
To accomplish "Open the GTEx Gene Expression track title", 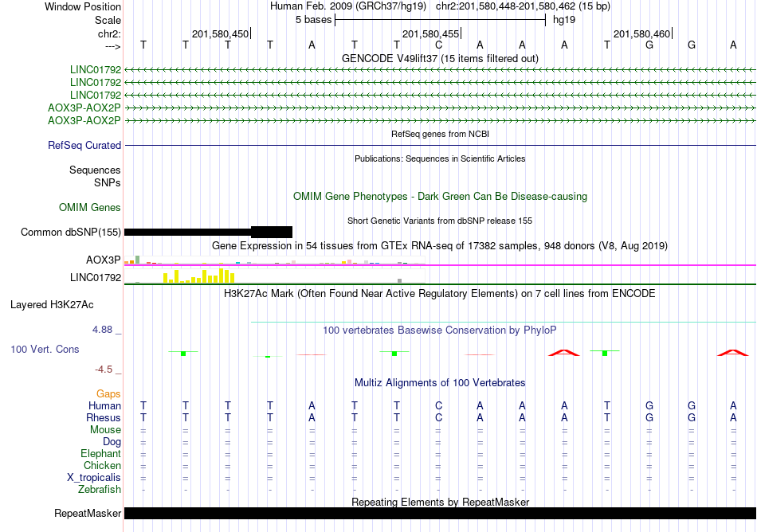I will pyautogui.click(x=440, y=246).
